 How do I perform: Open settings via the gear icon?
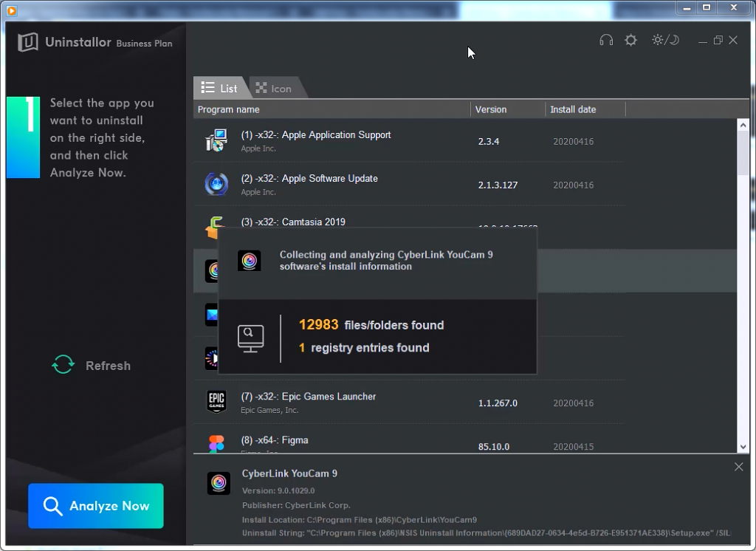630,41
